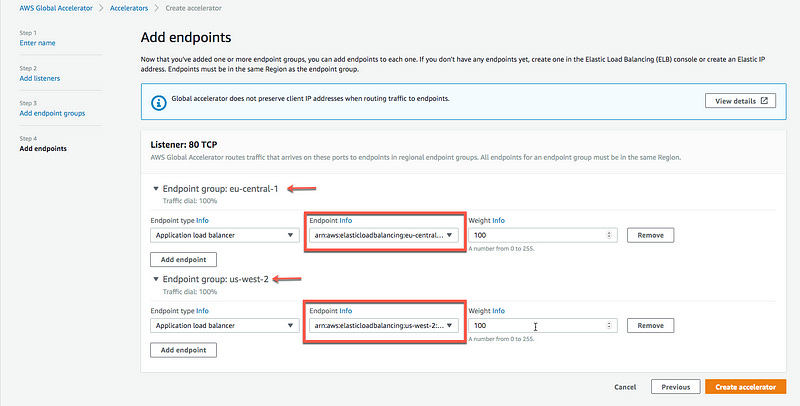This screenshot has height=406, width=800.
Task: Open Weight Info link for us-west-2
Action: (x=498, y=311)
